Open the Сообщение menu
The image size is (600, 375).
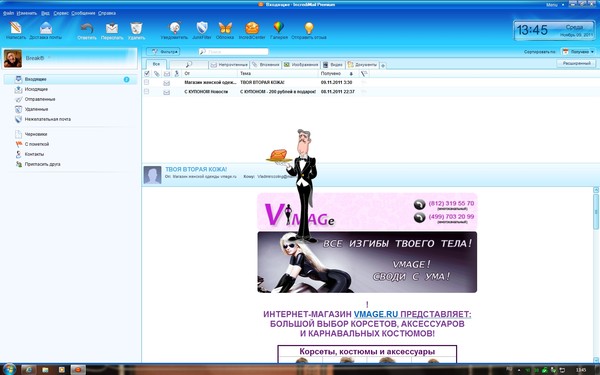83,13
